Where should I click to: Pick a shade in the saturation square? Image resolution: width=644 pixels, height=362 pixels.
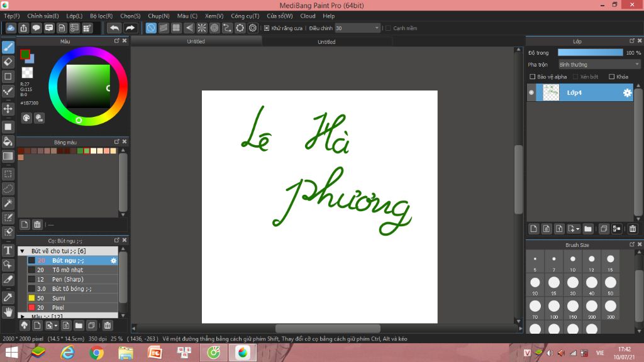point(88,86)
